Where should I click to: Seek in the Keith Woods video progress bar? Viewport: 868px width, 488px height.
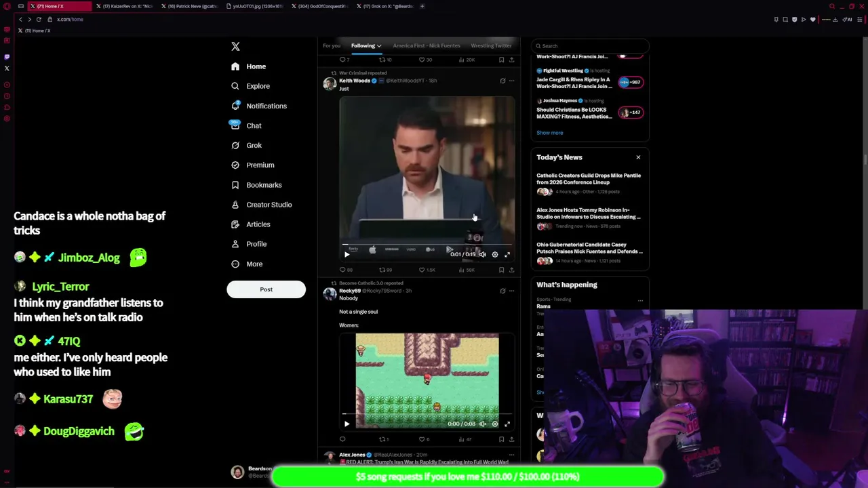coord(427,245)
